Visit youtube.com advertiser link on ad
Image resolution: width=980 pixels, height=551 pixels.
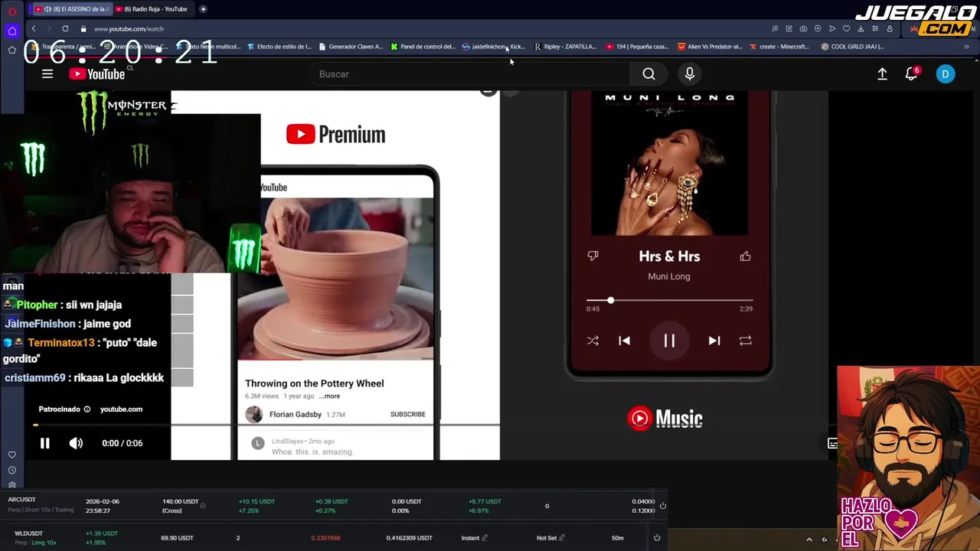[x=121, y=409]
